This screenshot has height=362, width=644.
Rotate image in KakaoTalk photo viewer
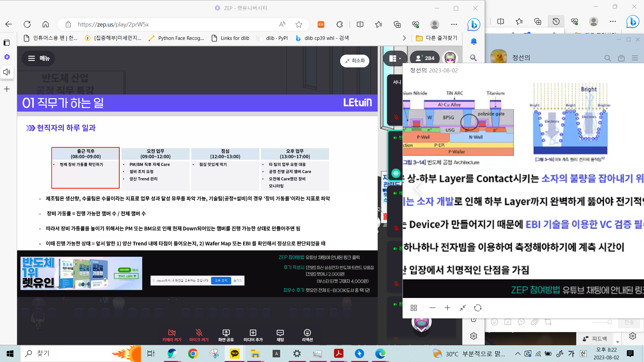478,308
